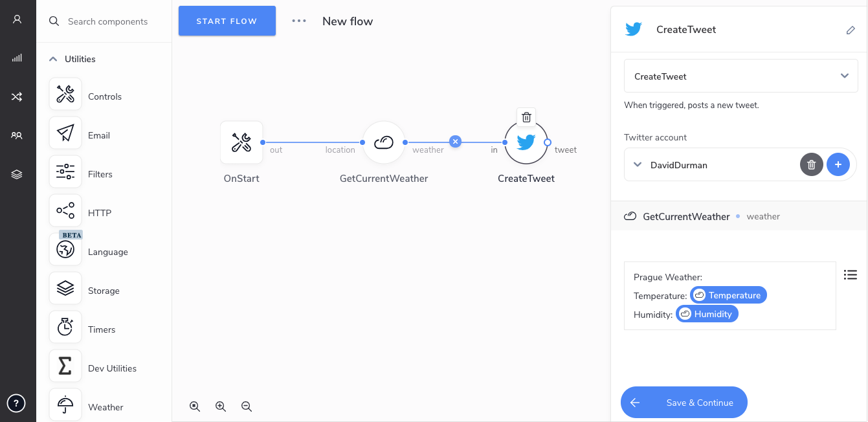
Task: Open the list icon beside tweet text box
Action: (851, 275)
